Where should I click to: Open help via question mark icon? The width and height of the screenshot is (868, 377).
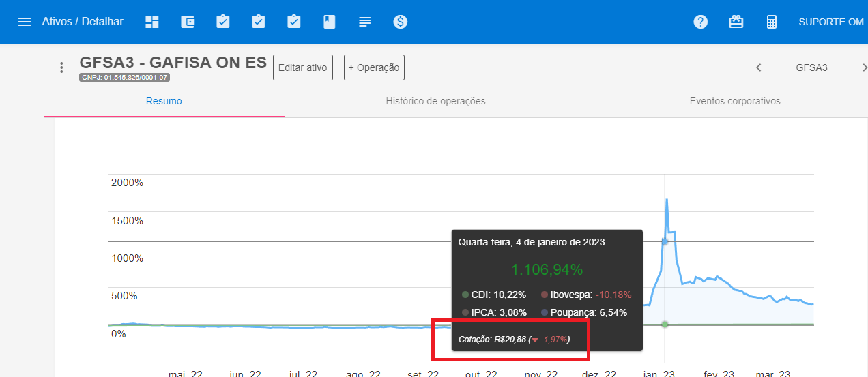point(700,22)
